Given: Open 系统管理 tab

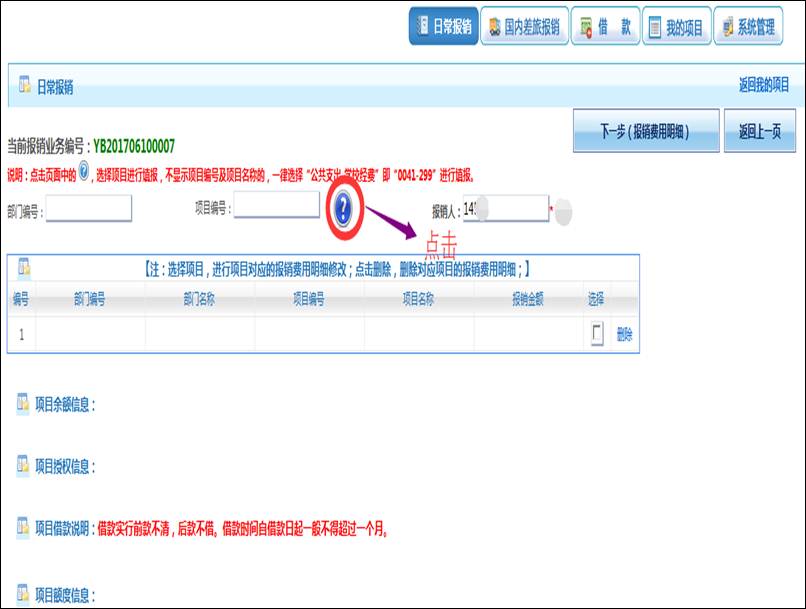Looking at the screenshot, I should point(747,27).
